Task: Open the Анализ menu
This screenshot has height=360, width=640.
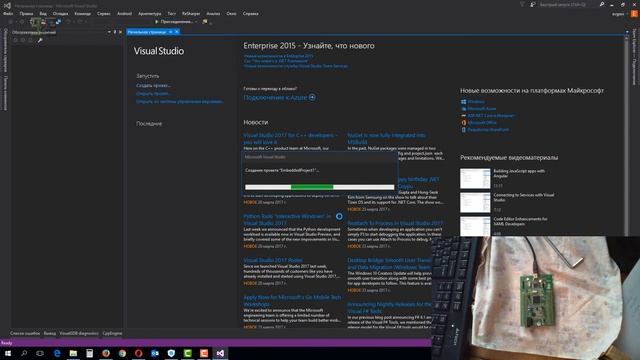Action: point(213,13)
